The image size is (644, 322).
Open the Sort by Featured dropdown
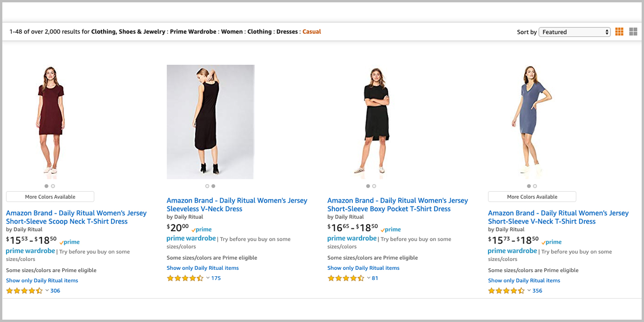tap(574, 31)
